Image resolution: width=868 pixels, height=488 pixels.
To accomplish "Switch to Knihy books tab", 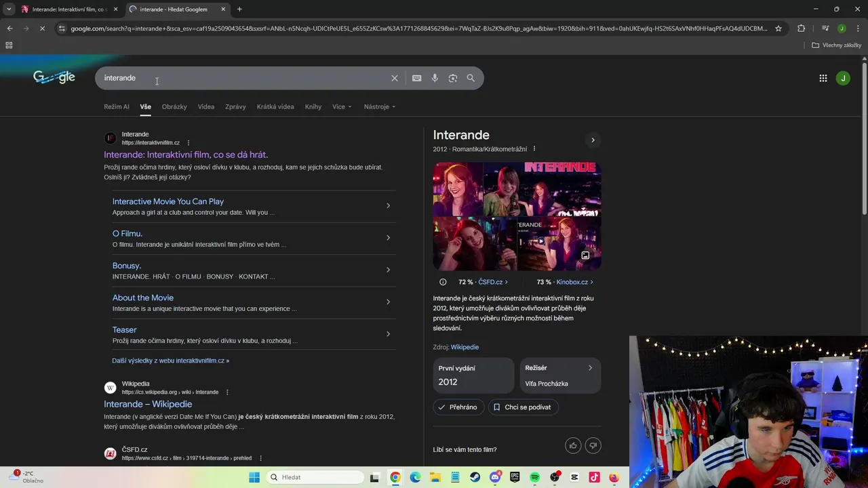I will pos(313,106).
